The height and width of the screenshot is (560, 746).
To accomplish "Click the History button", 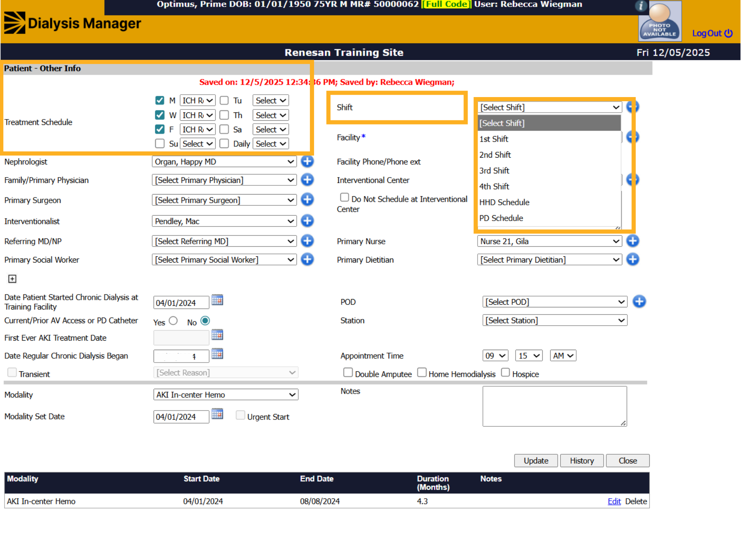I will pos(582,460).
